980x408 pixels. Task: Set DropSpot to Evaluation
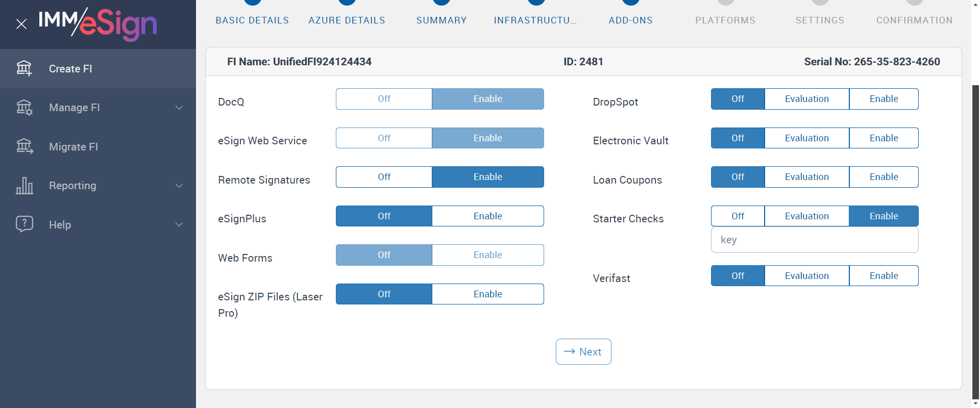click(807, 99)
